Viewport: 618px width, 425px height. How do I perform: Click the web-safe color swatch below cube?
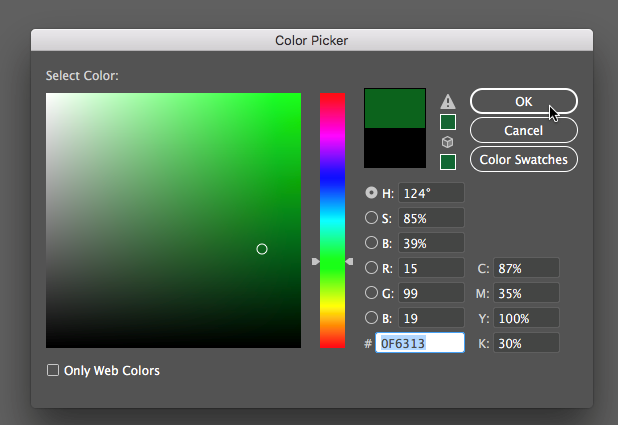(448, 161)
